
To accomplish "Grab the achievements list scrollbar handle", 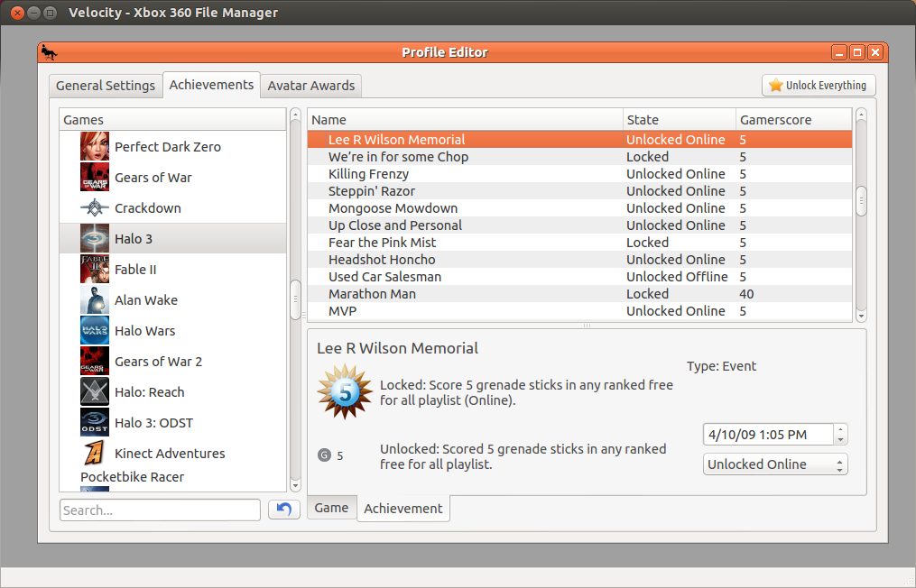I will coord(861,201).
